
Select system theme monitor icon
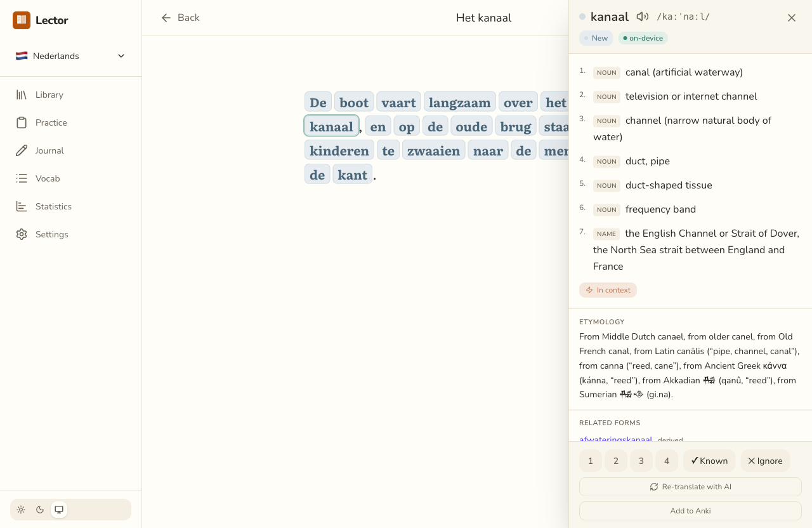point(59,510)
